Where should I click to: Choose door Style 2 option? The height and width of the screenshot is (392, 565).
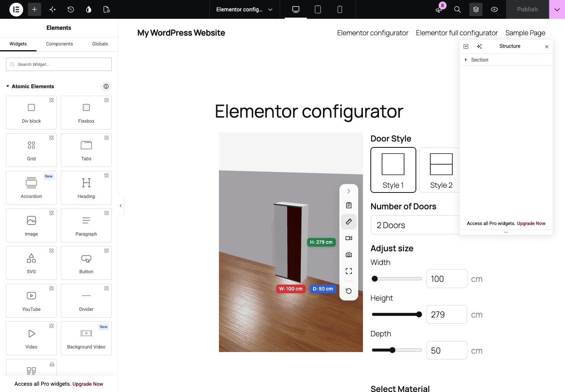pyautogui.click(x=439, y=170)
